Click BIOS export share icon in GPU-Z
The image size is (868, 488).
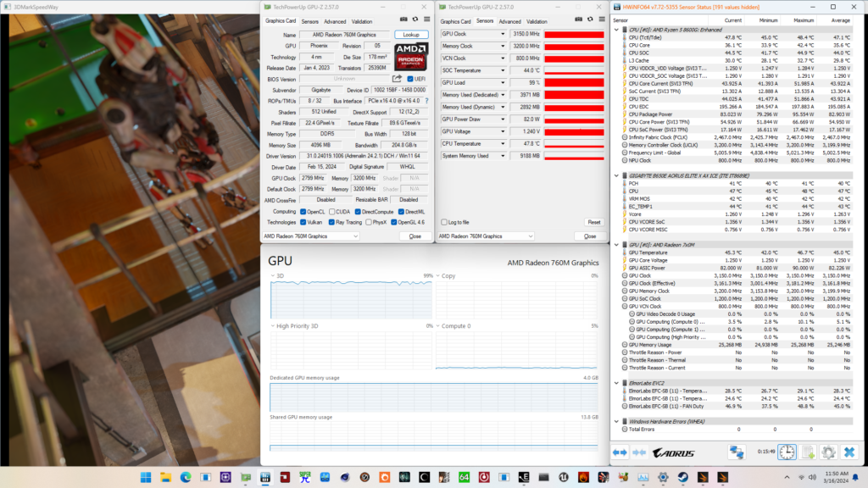(x=397, y=79)
